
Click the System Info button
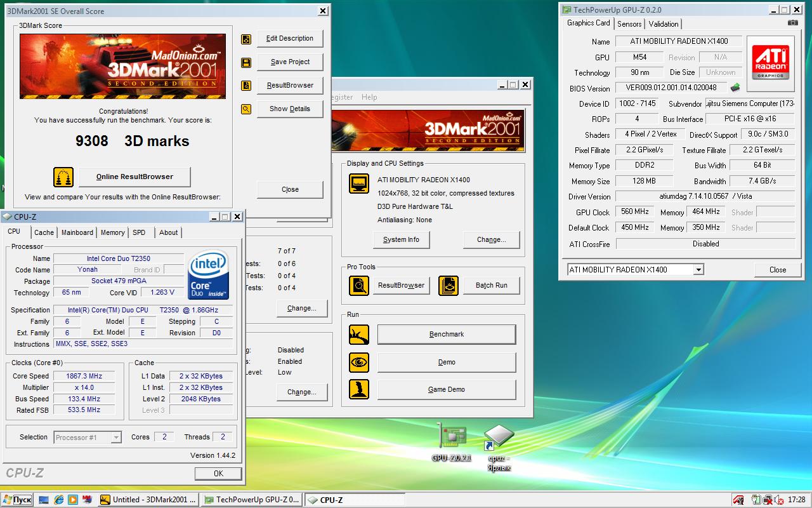coord(401,240)
